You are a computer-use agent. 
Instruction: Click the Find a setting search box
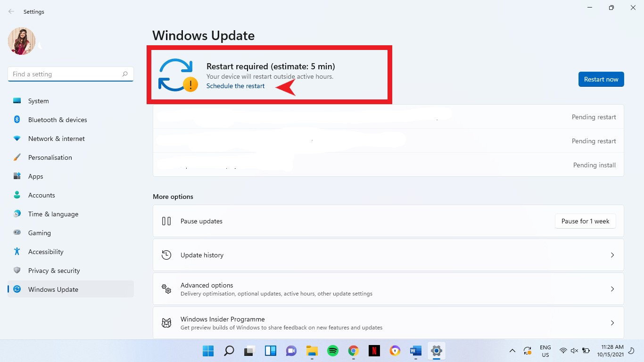tap(66, 74)
